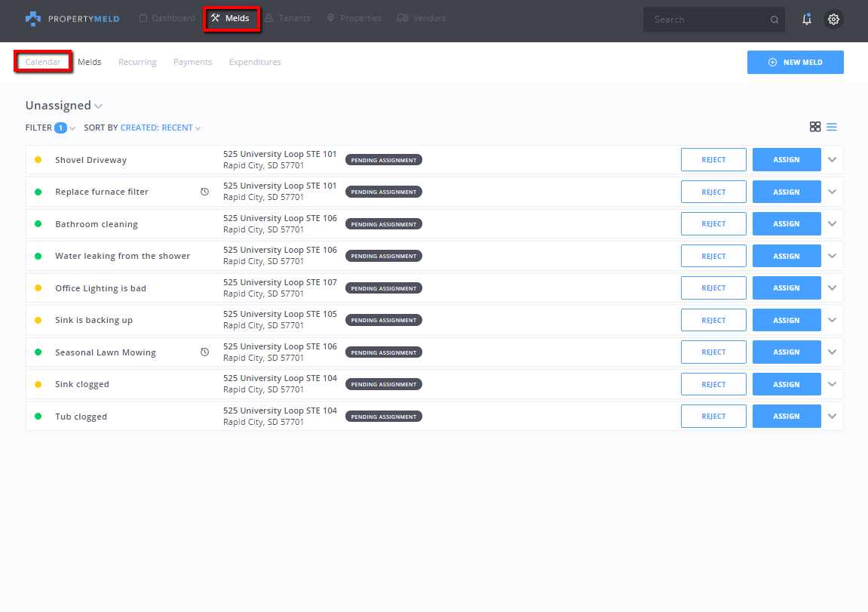Open the Filter dropdown
The width and height of the screenshot is (868, 612).
(51, 128)
